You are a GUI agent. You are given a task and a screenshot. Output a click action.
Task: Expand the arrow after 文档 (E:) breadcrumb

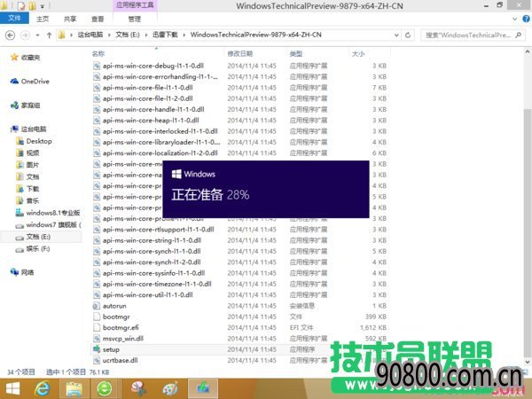point(146,35)
